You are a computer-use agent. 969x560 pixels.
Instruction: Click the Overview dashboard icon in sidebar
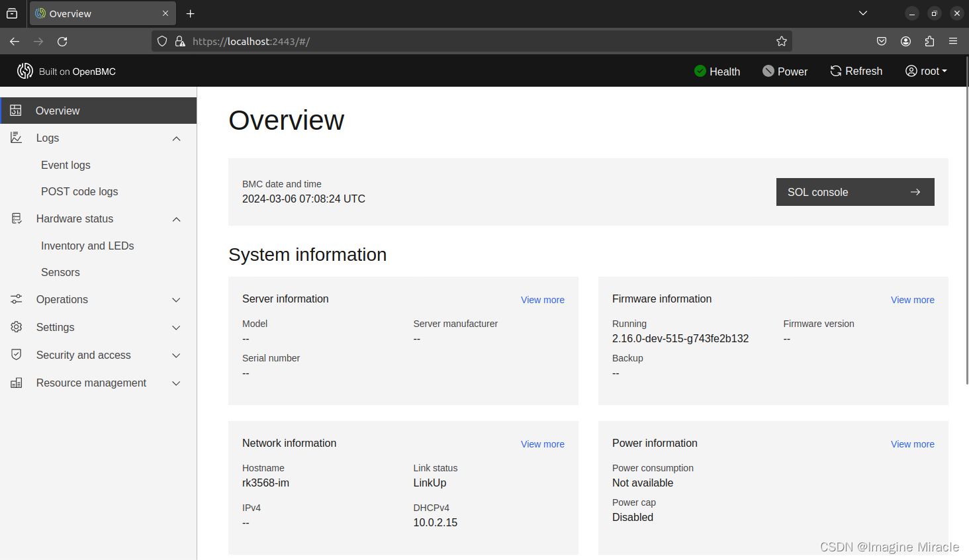click(x=16, y=111)
